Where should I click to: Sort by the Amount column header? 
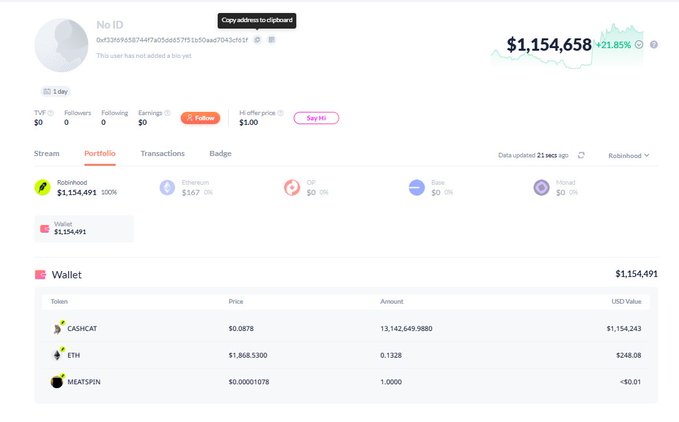392,301
